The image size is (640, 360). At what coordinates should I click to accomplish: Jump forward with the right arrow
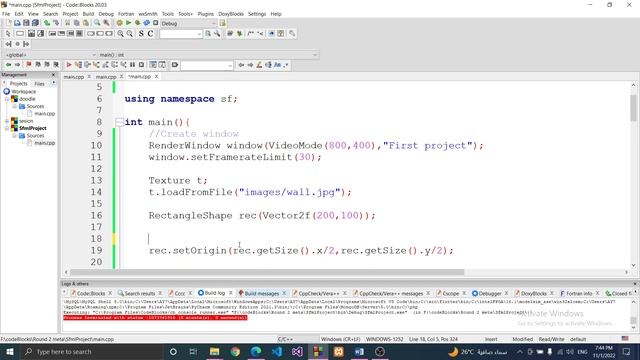(17, 65)
